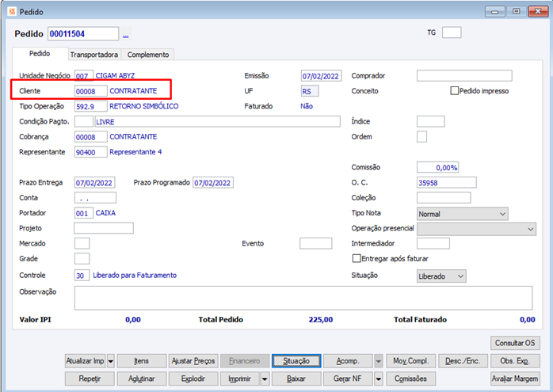Toggle the Ordem checkbox
The image size is (553, 392).
tap(421, 136)
